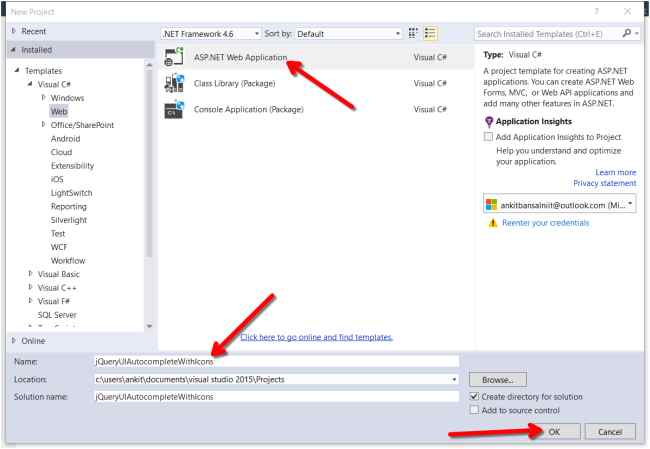
Task: Click the Class Library (Package) template icon
Action: click(174, 83)
